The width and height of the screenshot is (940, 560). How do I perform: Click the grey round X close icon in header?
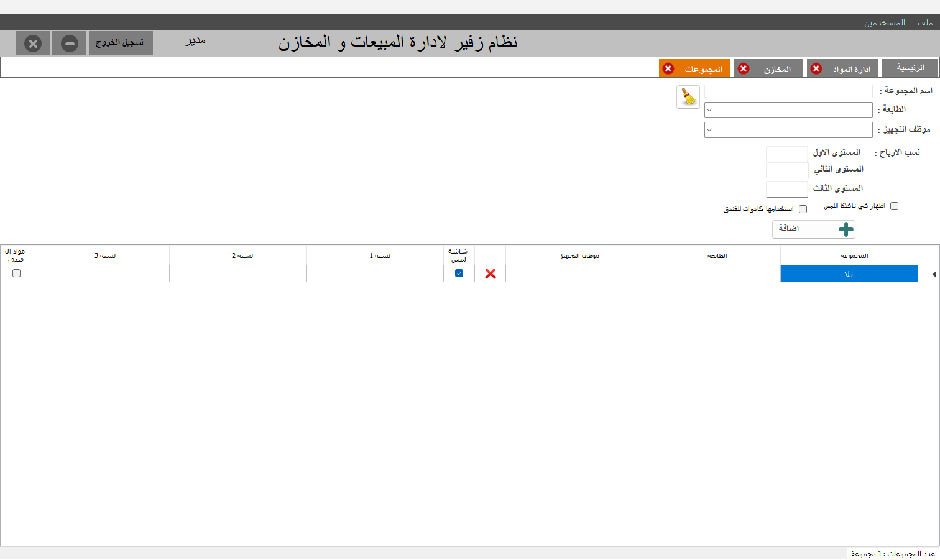[x=33, y=44]
